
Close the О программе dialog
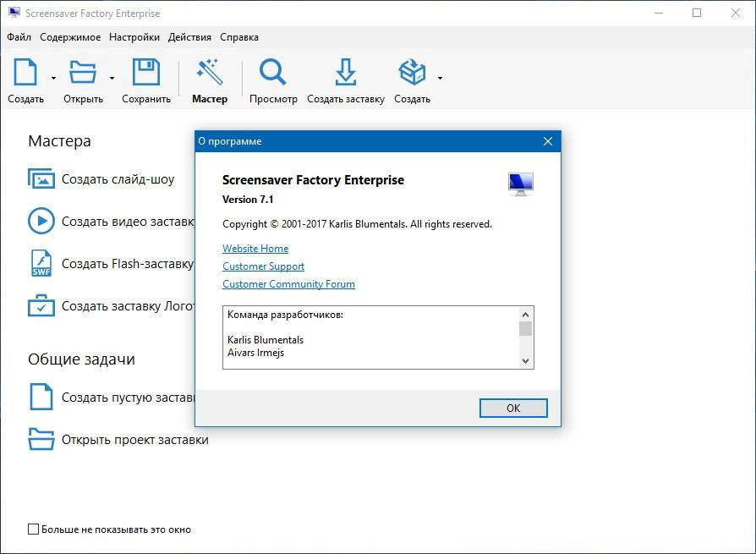click(548, 141)
